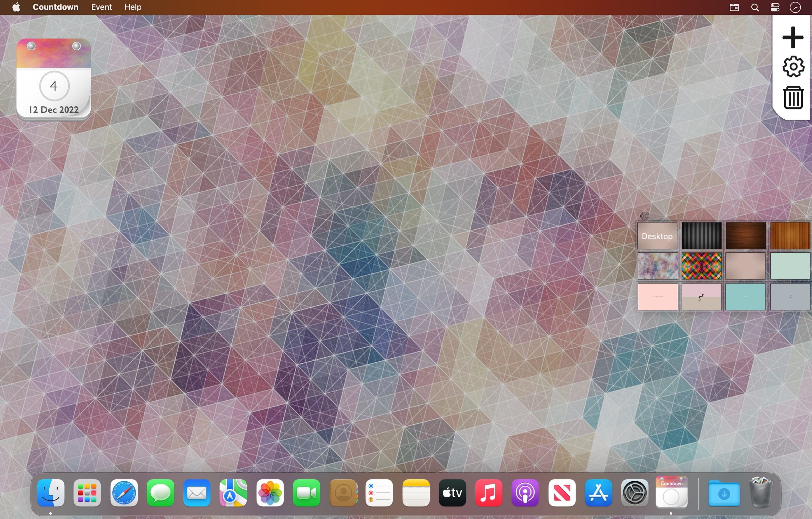
Task: Launch Safari from the Dock
Action: click(x=124, y=493)
